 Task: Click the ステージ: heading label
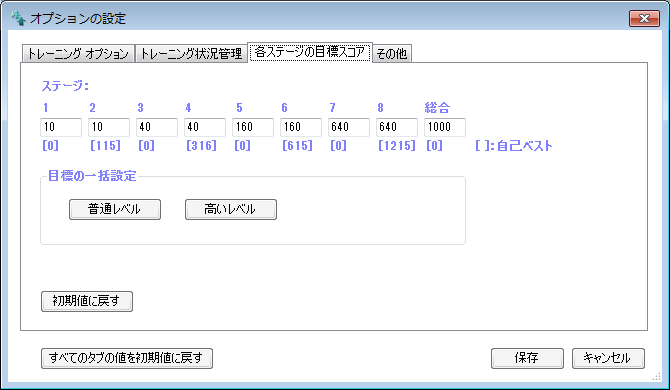click(x=65, y=86)
